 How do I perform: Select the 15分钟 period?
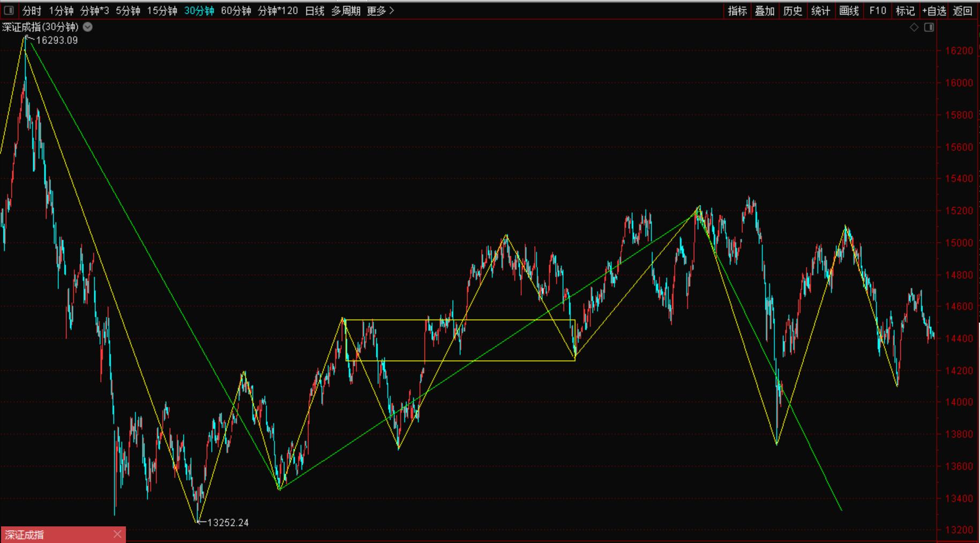[162, 11]
